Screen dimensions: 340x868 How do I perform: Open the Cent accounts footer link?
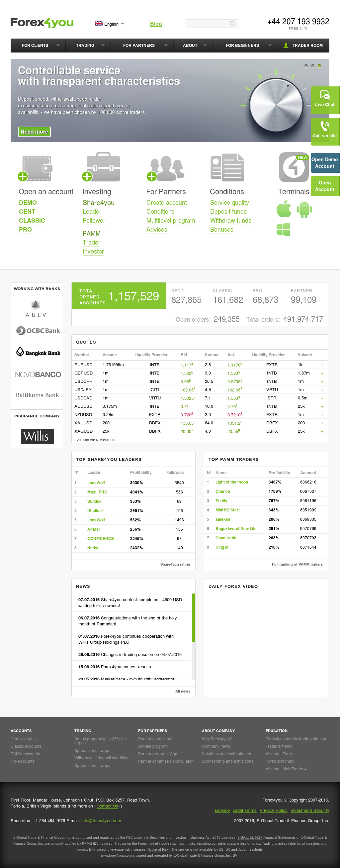point(24,739)
